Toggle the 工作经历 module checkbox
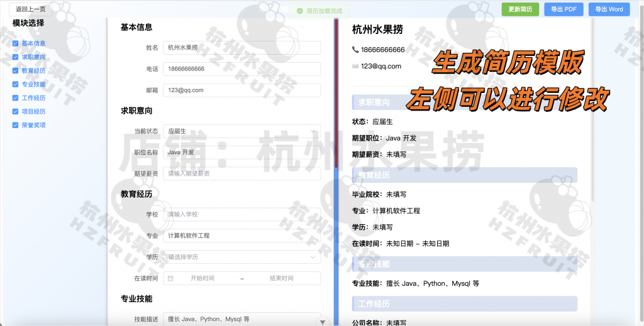 [x=15, y=97]
